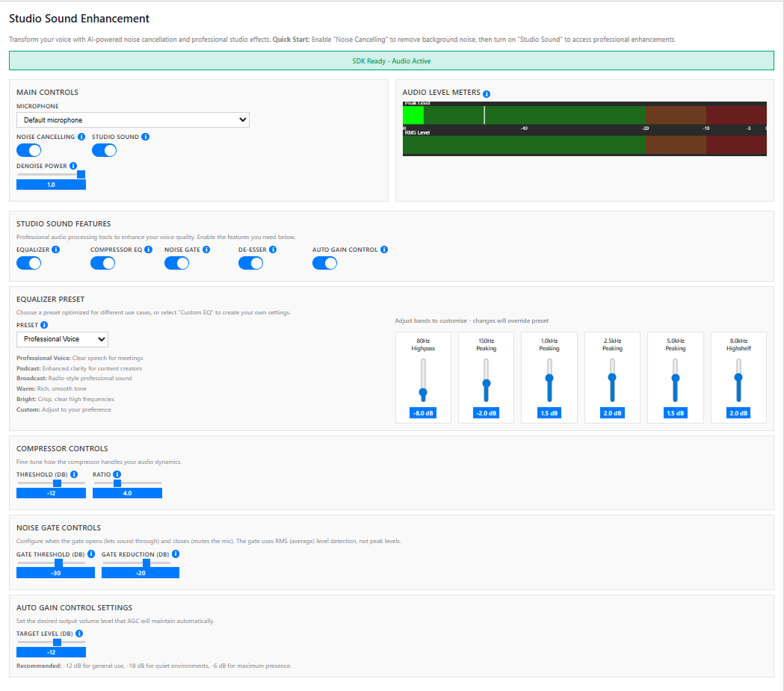The height and width of the screenshot is (691, 784).
Task: Click the Gate Threshold (dB) info icon
Action: (91, 554)
